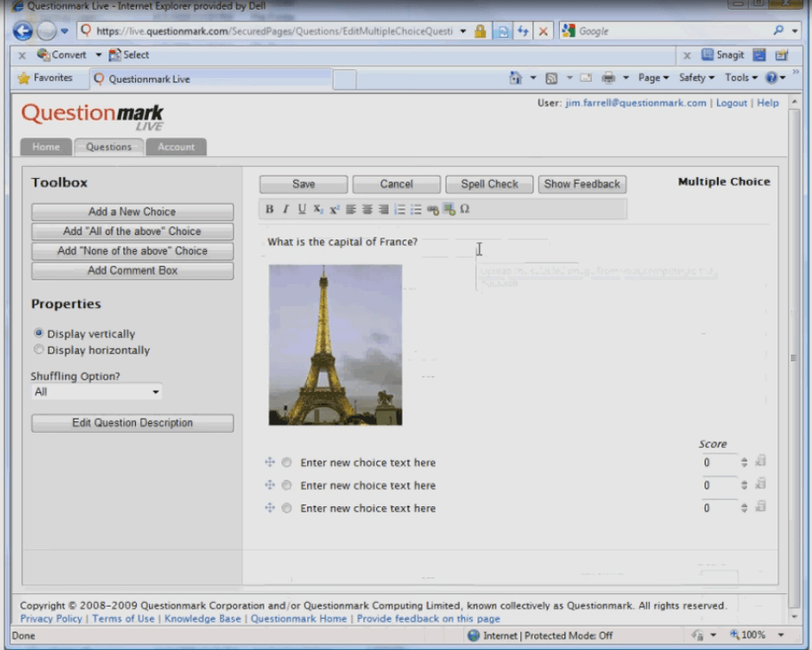The width and height of the screenshot is (812, 650).
Task: Click the Eiffel Tower image
Action: pyautogui.click(x=335, y=344)
